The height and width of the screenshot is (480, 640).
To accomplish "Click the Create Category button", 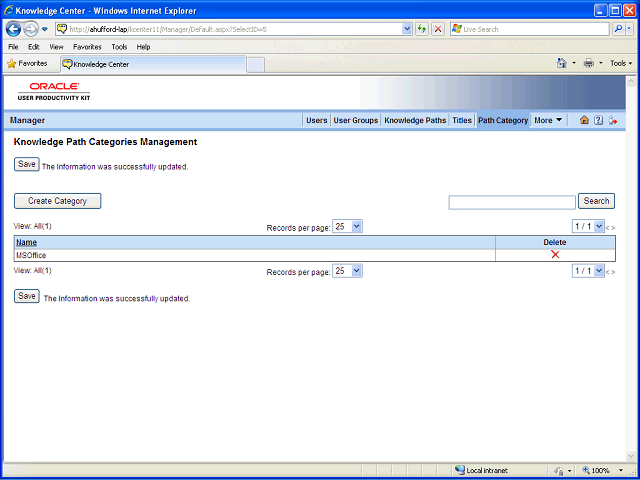I will click(58, 201).
